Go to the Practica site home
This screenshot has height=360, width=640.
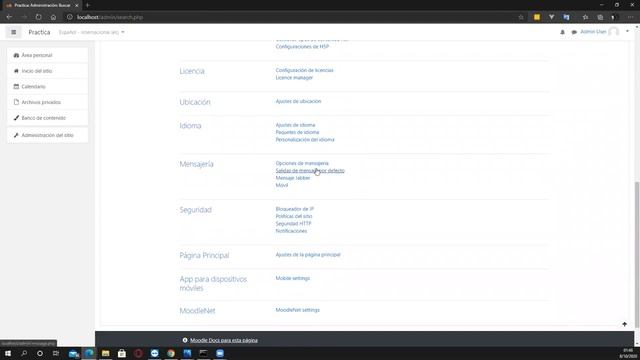[39, 32]
